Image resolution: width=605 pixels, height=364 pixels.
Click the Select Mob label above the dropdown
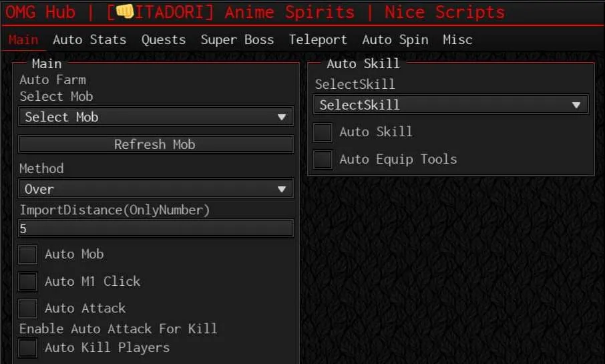point(56,96)
